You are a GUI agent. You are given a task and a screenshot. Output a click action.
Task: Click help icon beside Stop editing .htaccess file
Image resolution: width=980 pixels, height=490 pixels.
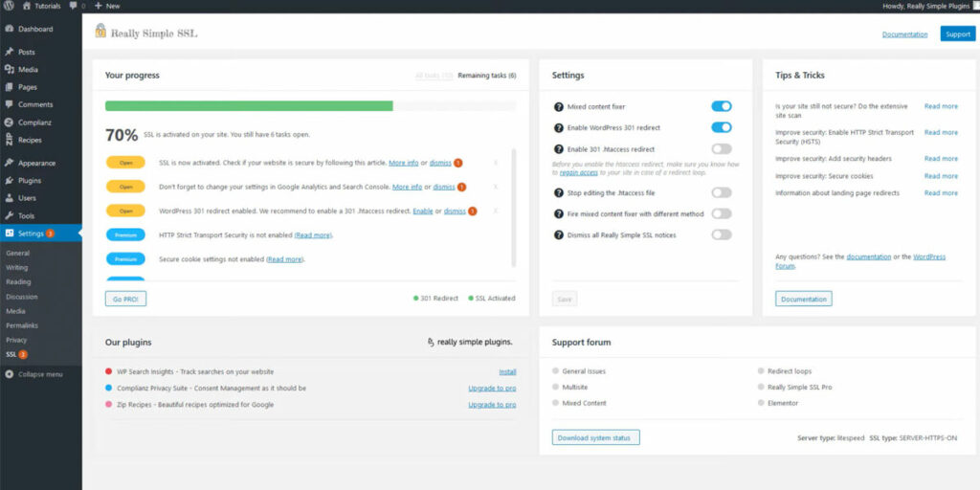pos(559,193)
